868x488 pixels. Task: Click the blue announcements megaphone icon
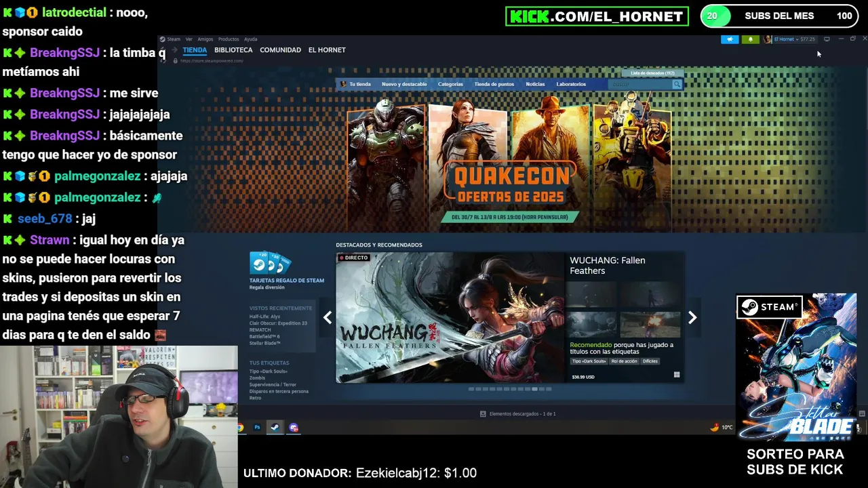coord(730,39)
